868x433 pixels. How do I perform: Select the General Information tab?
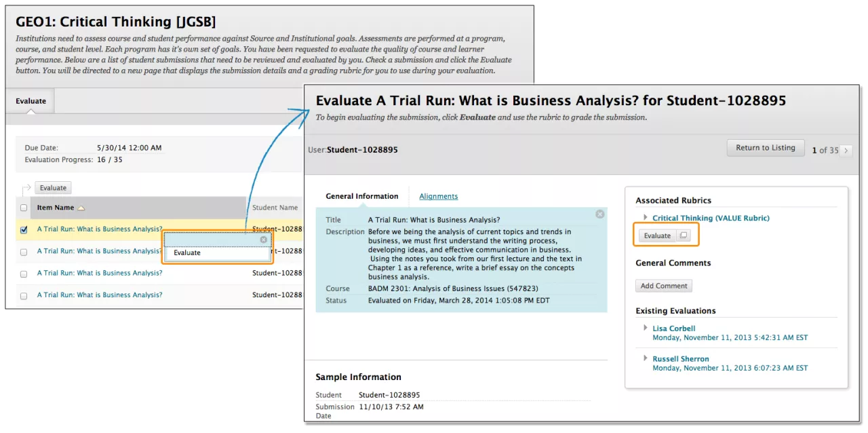pyautogui.click(x=361, y=196)
